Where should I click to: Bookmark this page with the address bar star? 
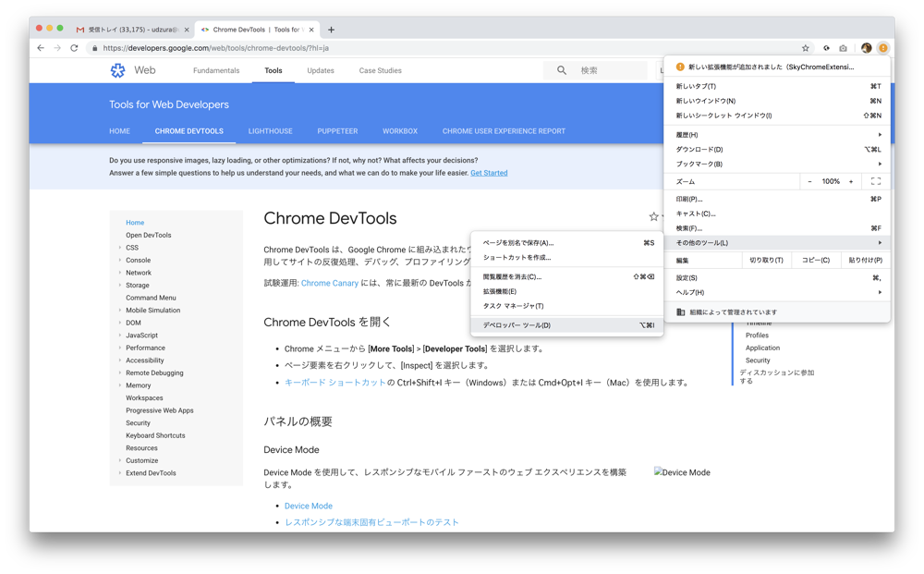click(x=805, y=48)
